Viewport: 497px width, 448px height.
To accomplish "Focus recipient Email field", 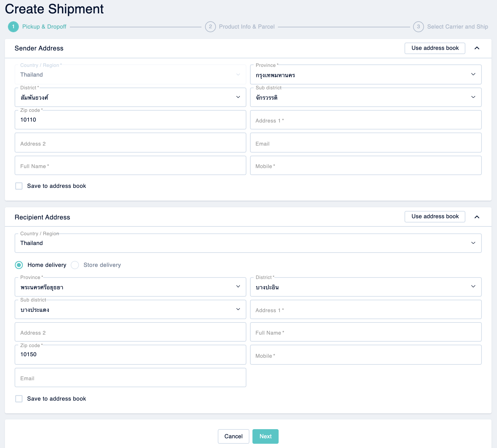I will point(130,377).
